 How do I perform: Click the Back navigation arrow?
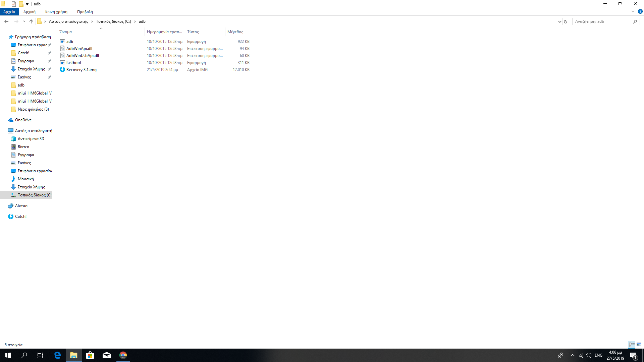pyautogui.click(x=6, y=21)
